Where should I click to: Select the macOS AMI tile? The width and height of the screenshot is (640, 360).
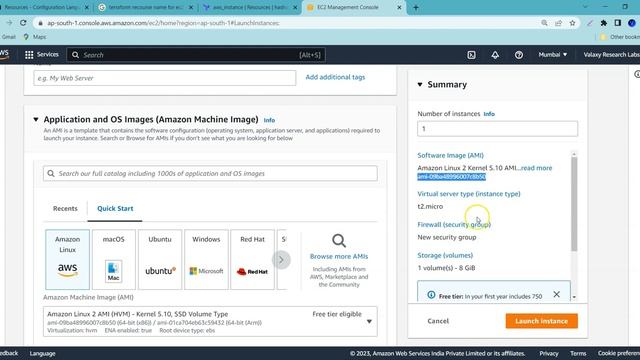(x=113, y=260)
